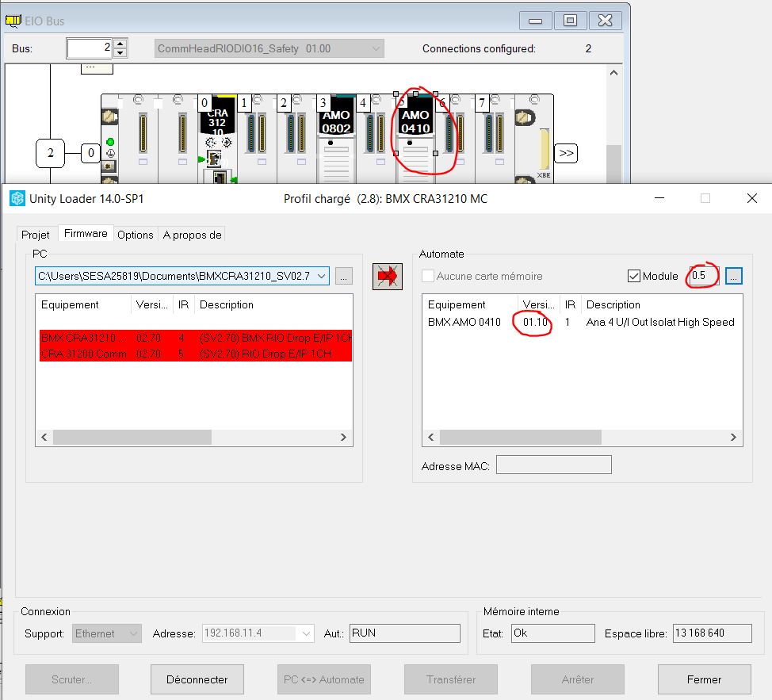Minimize the Unity Loader window

pos(659,198)
